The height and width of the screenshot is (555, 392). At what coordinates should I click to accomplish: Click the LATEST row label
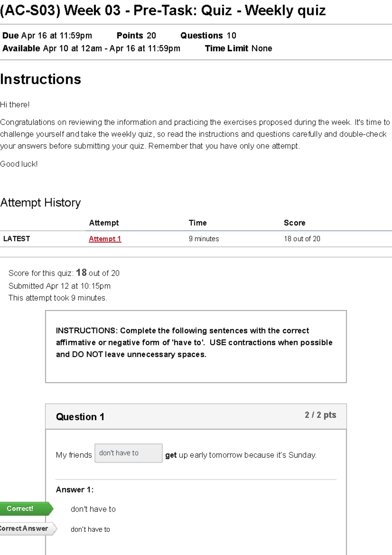click(x=17, y=239)
